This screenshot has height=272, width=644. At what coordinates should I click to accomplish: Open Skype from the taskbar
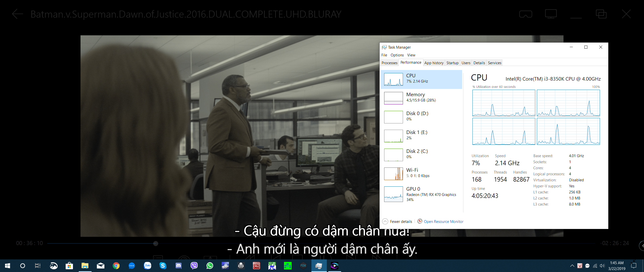coord(163,266)
